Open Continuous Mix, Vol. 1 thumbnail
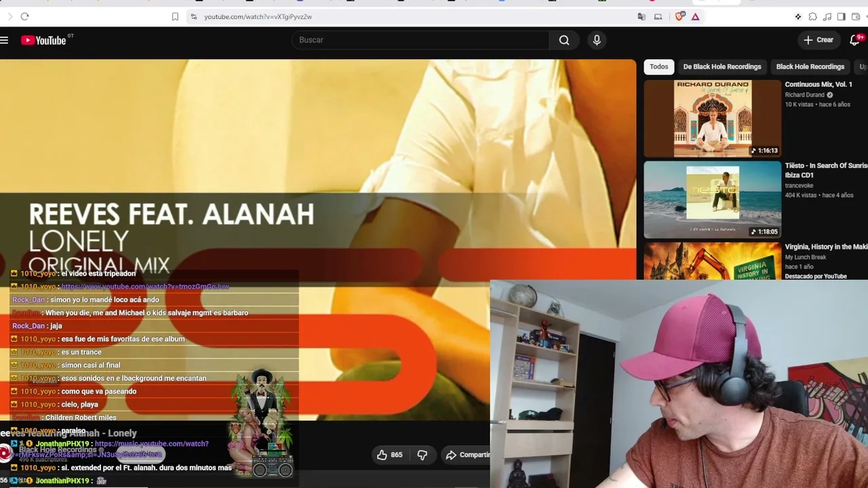Image resolution: width=868 pixels, height=488 pixels. pos(713,119)
